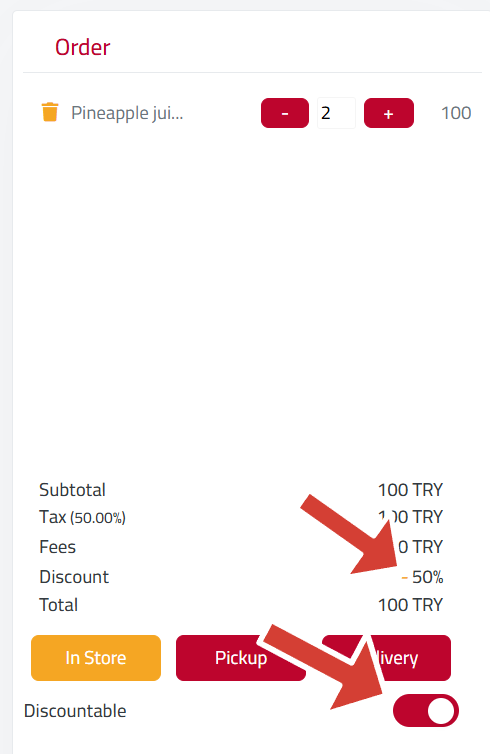Click the Subtotal row label
The height and width of the screenshot is (754, 490).
(x=72, y=490)
